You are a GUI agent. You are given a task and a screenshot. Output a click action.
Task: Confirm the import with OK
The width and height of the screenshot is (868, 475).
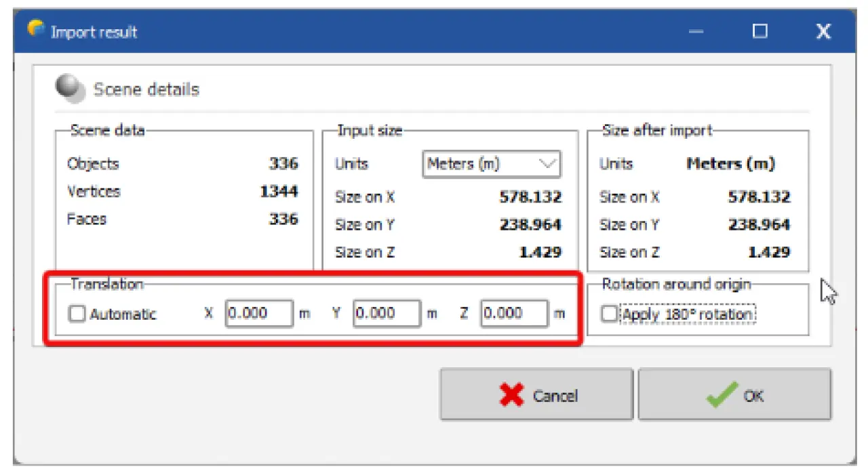tap(734, 395)
